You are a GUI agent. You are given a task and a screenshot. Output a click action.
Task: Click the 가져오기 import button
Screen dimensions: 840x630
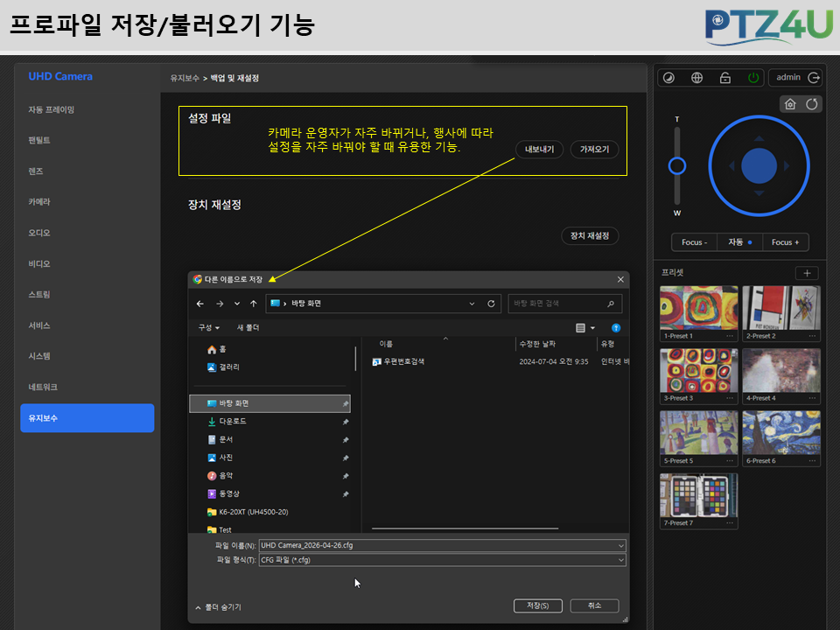click(595, 150)
